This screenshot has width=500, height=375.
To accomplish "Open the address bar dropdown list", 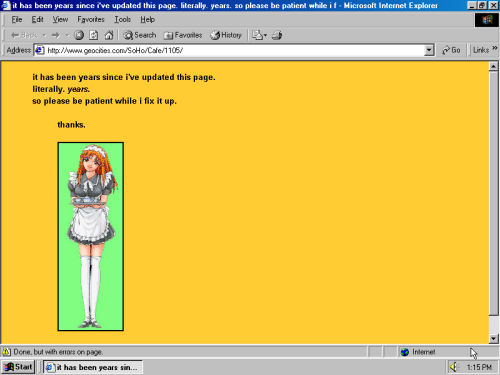I will coord(429,50).
